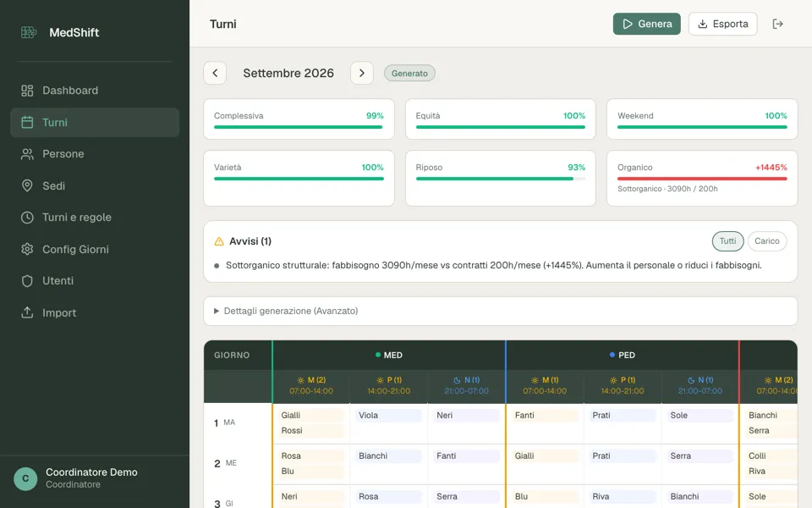This screenshot has height=508, width=812.
Task: Switch warnings filter to Carico
Action: (767, 241)
